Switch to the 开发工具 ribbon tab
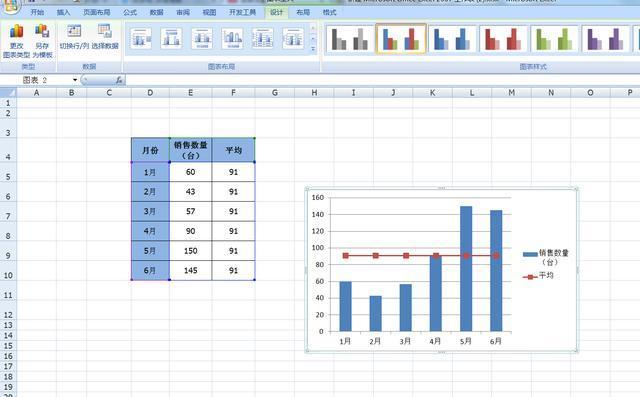640x397 pixels. click(x=242, y=12)
